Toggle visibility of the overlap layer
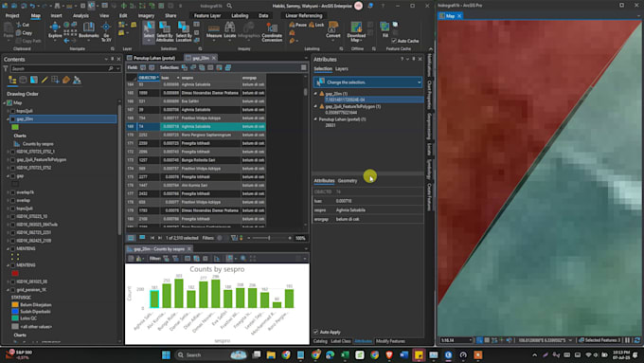The image size is (644, 363). pos(12,200)
